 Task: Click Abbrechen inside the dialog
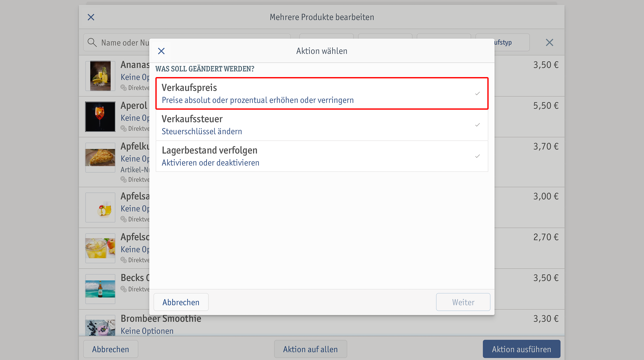pyautogui.click(x=181, y=302)
